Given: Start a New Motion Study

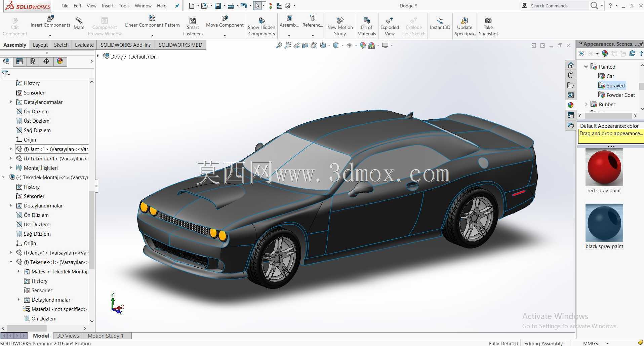Looking at the screenshot, I should tap(340, 27).
